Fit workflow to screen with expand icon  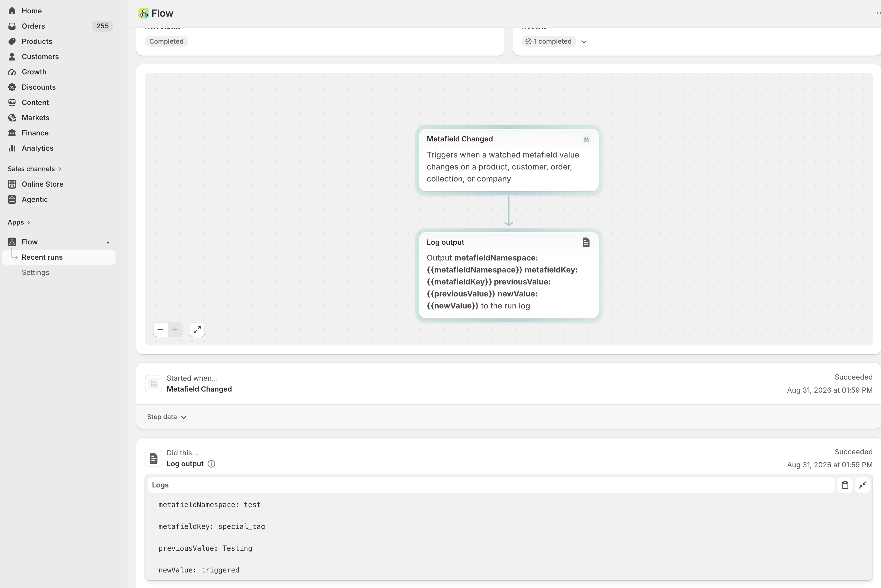coord(197,330)
